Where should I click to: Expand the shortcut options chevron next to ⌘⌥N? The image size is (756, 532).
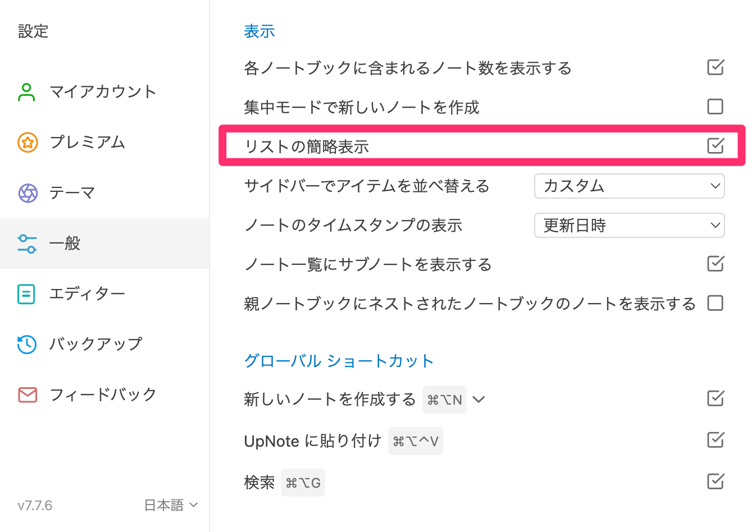click(478, 399)
